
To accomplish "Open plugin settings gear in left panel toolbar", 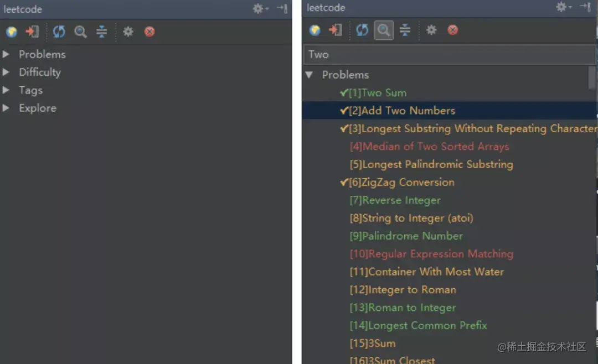I will coord(128,32).
